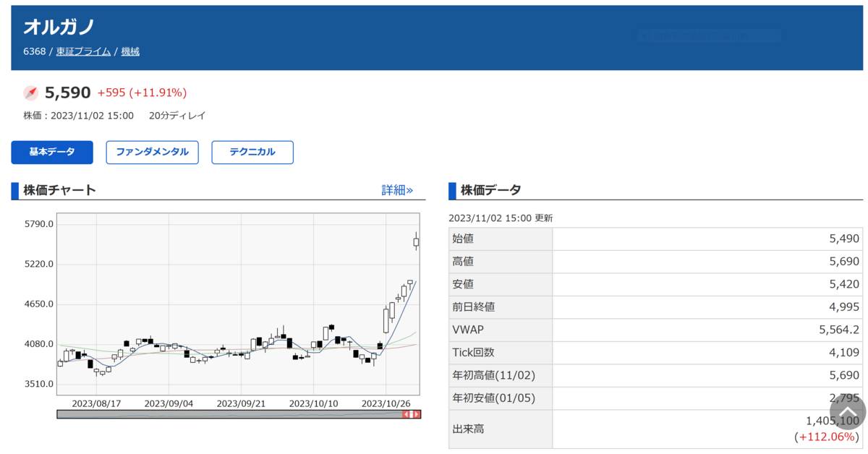Image resolution: width=868 pixels, height=454 pixels.
Task: Click left red arrow on chart range bar
Action: [x=407, y=414]
